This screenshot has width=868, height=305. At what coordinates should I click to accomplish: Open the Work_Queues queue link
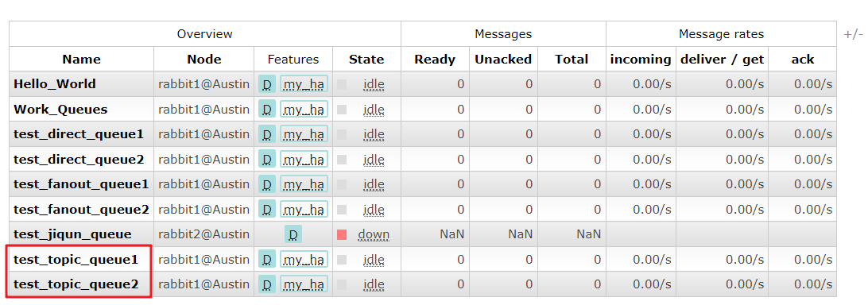[x=60, y=109]
